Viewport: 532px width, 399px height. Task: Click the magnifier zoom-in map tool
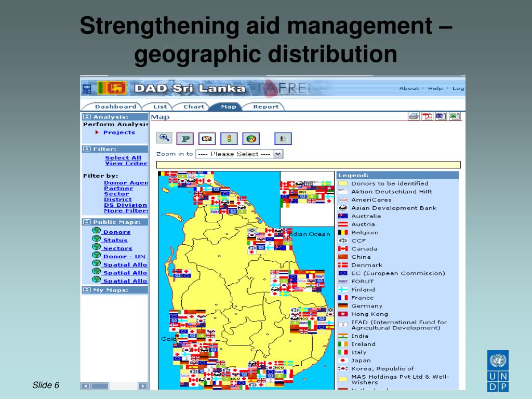click(164, 138)
